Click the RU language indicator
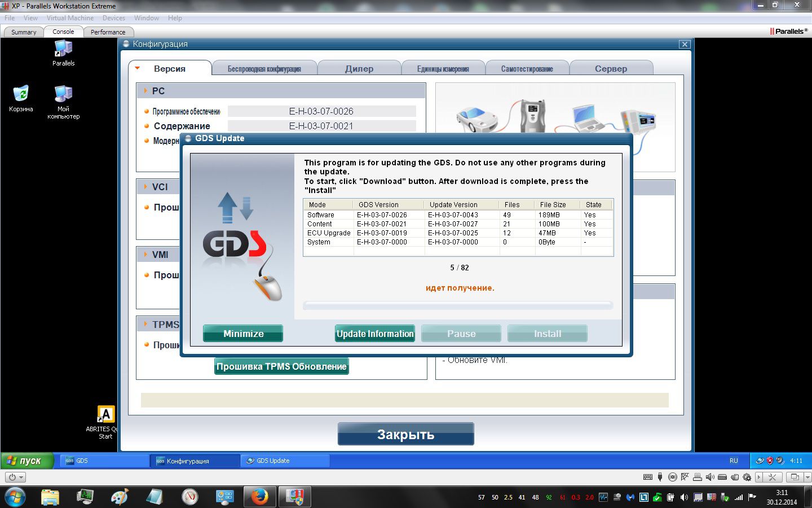The width and height of the screenshot is (812, 508). click(x=734, y=461)
